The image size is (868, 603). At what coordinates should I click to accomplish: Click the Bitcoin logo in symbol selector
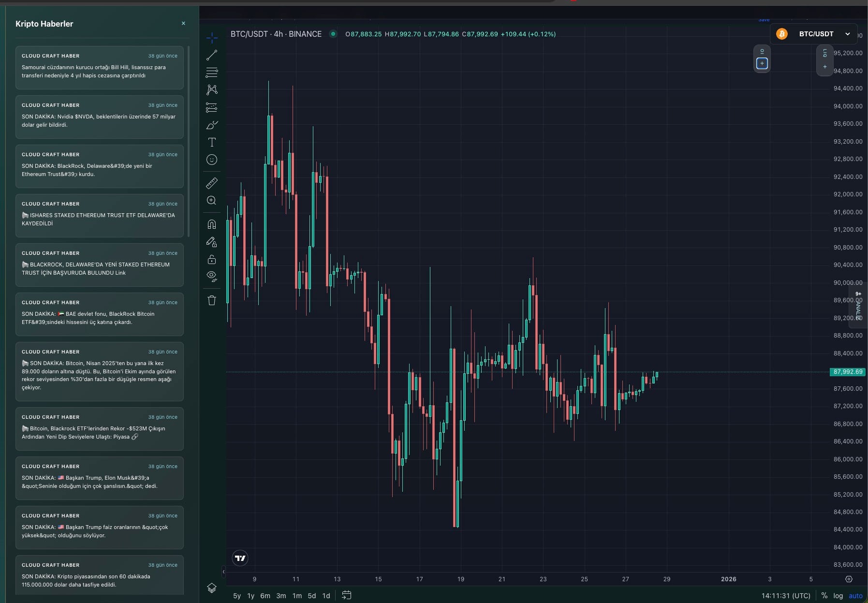tap(781, 34)
